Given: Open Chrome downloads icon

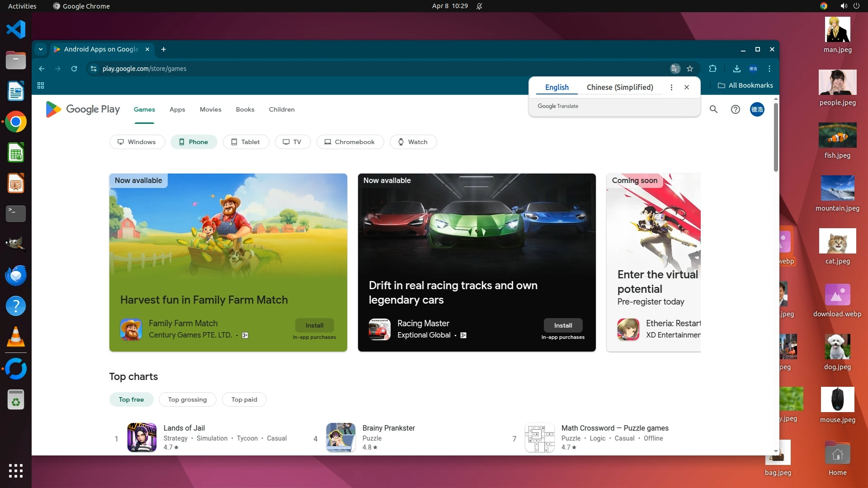Looking at the screenshot, I should [736, 69].
